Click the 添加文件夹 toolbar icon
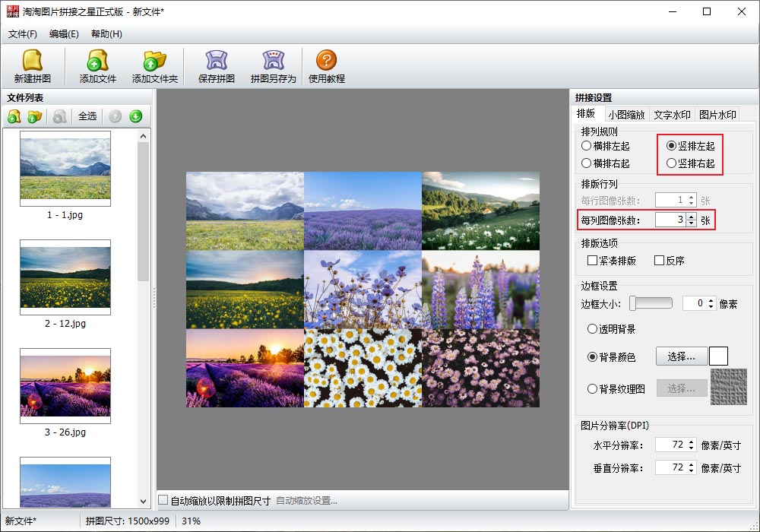Image resolution: width=760 pixels, height=532 pixels. click(155, 66)
